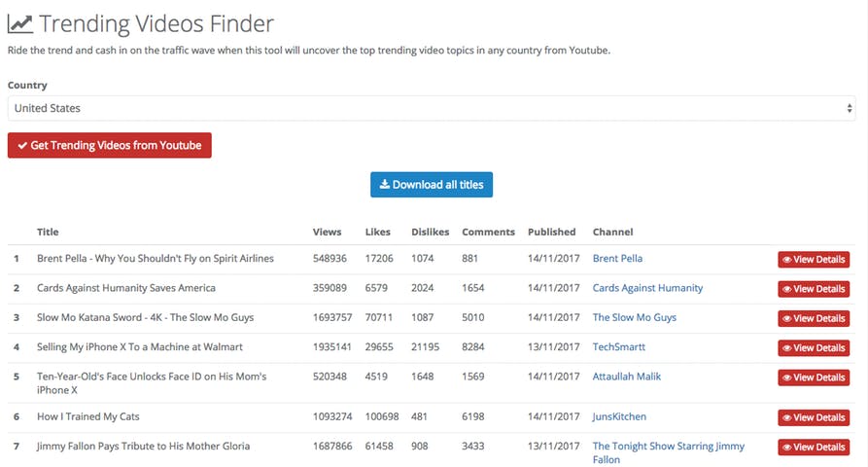Open the Cards Against Humanity channel link
This screenshot has height=467, width=868.
(647, 288)
